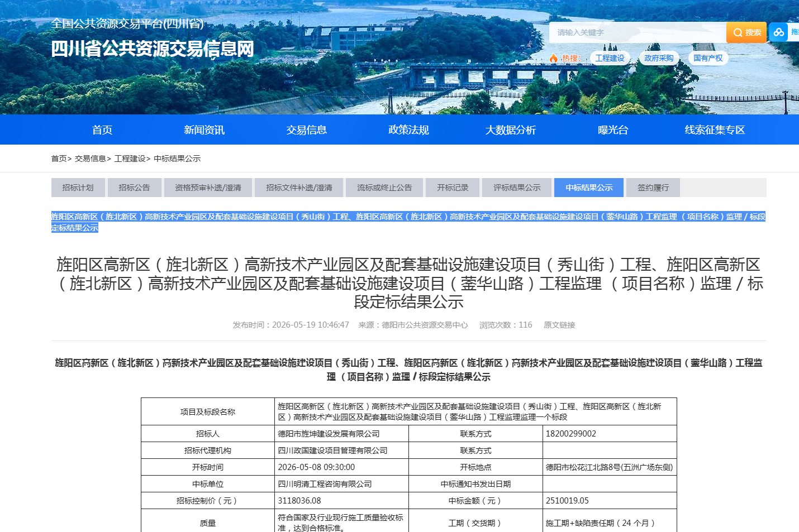Click the flame 热搜 icon

554,58
